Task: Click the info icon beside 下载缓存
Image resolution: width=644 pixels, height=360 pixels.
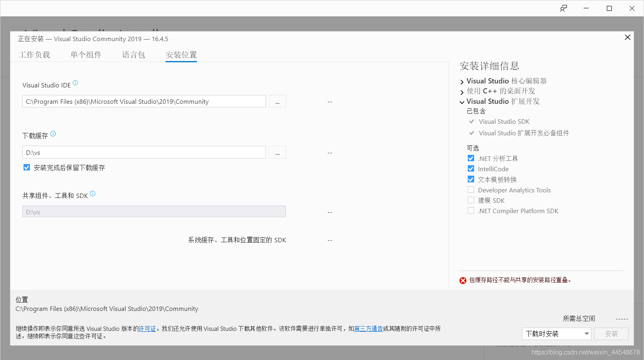Action: 53,134
